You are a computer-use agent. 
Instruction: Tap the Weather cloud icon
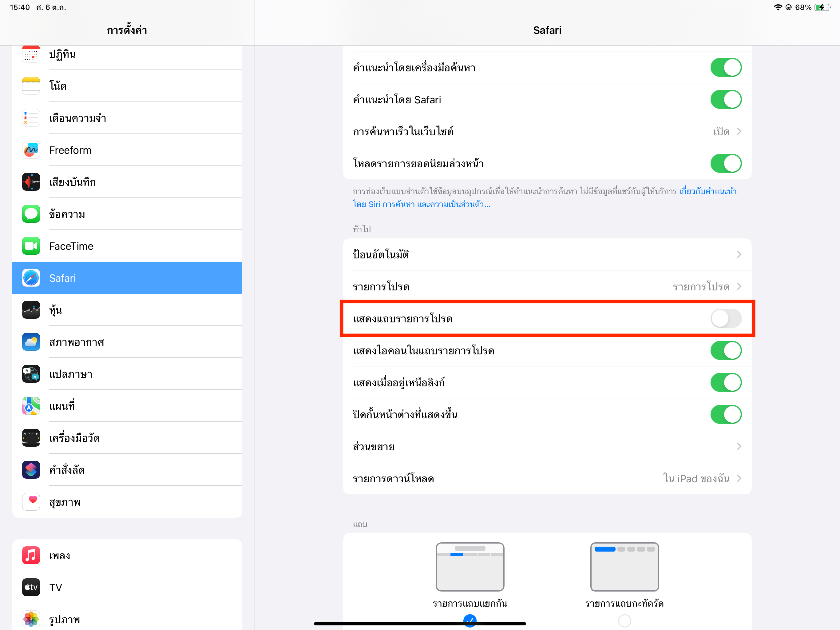tap(31, 342)
